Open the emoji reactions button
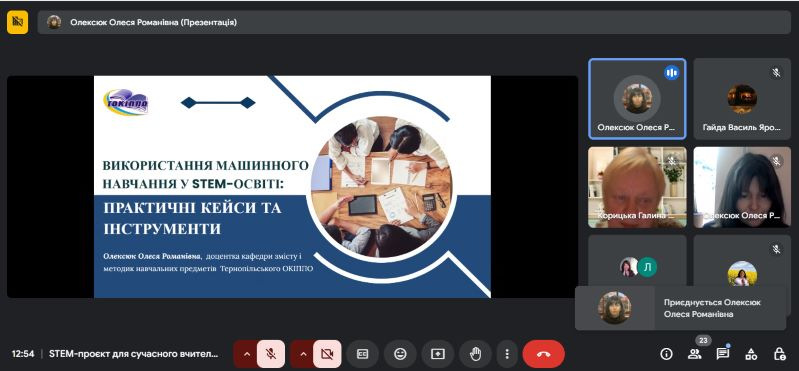The image size is (799, 371). 401,354
